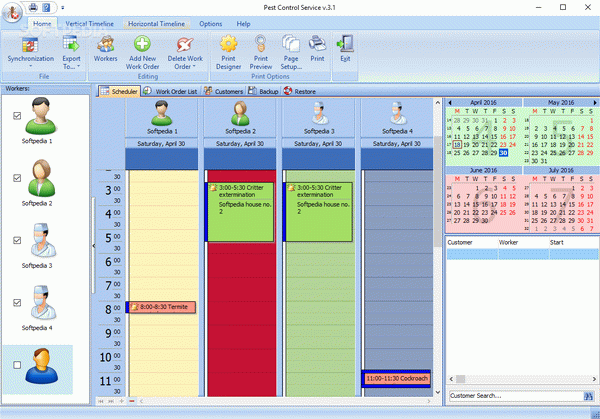Click Delete Work Order icon

tap(185, 45)
